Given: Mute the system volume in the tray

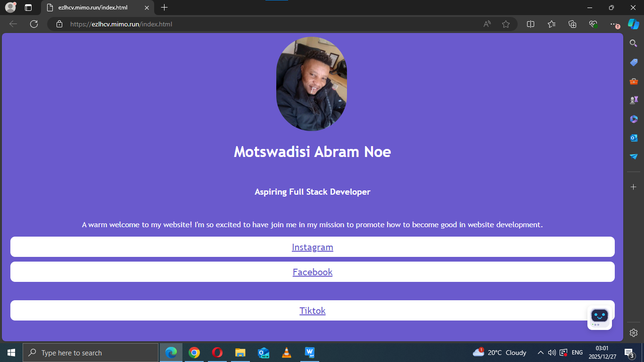Looking at the screenshot, I should pyautogui.click(x=552, y=352).
